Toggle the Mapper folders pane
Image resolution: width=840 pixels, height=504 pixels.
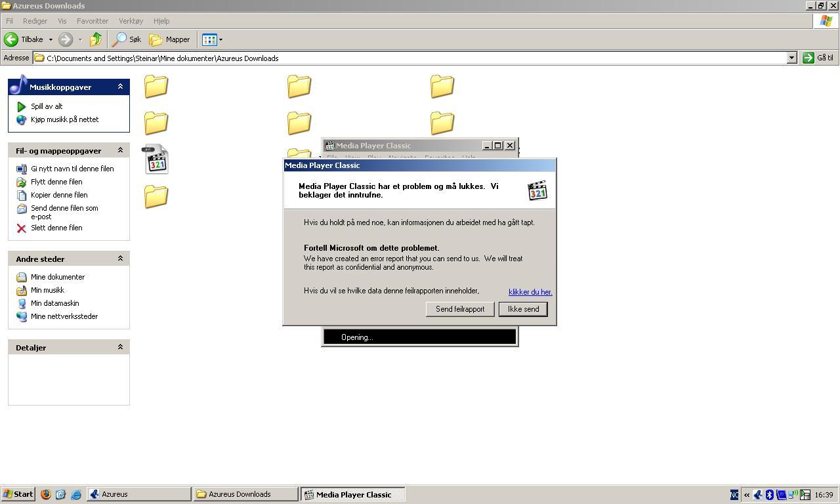click(x=170, y=39)
